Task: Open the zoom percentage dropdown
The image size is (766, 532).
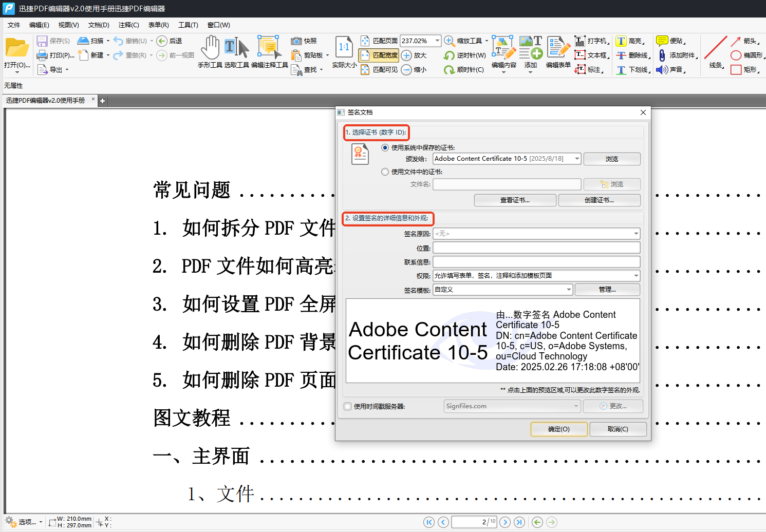Action: tap(437, 41)
